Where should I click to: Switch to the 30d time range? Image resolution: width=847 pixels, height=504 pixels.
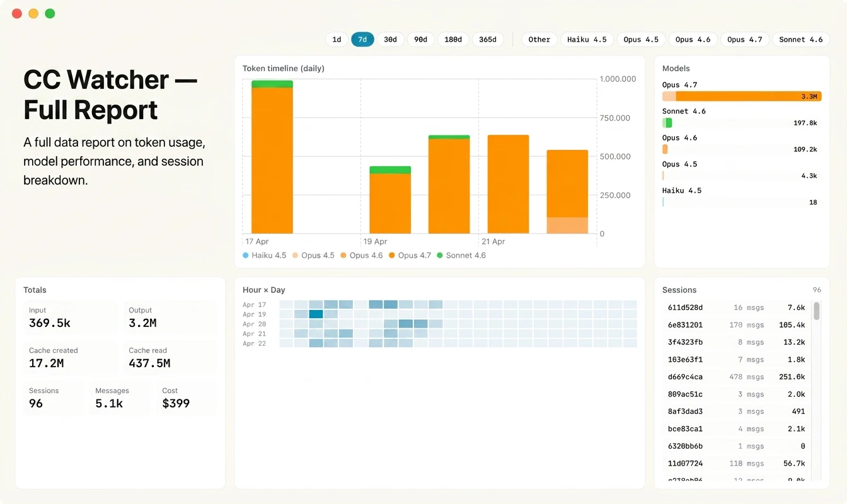391,39
